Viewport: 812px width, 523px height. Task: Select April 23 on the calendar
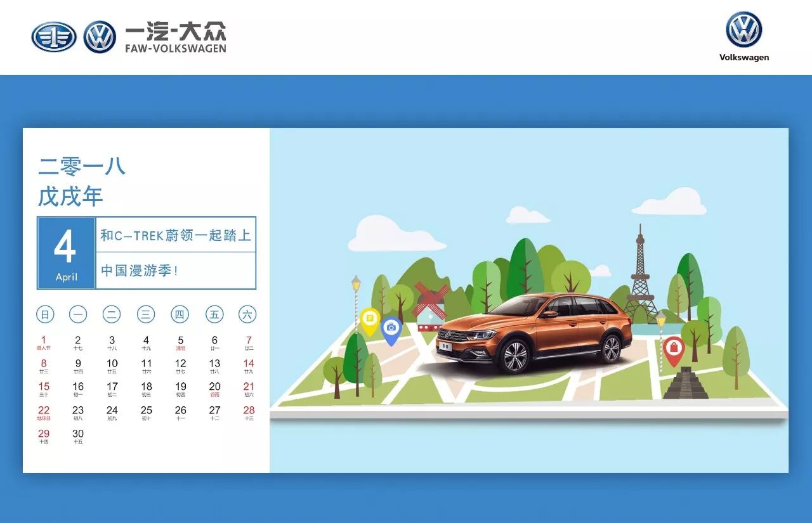point(78,413)
